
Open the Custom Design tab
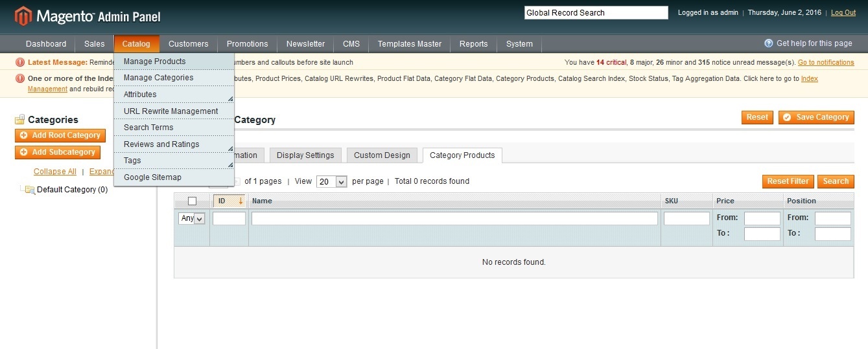click(382, 155)
